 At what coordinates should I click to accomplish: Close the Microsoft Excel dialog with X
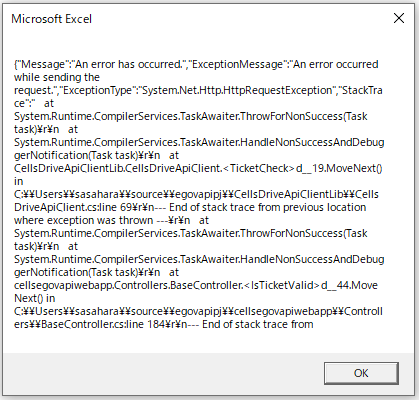pyautogui.click(x=399, y=18)
